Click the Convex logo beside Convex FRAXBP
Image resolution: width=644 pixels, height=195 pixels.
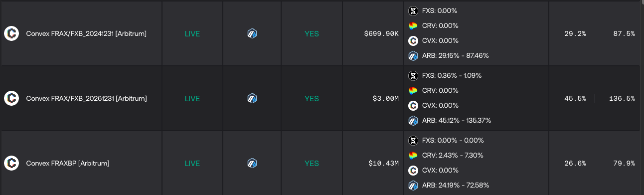click(11, 163)
